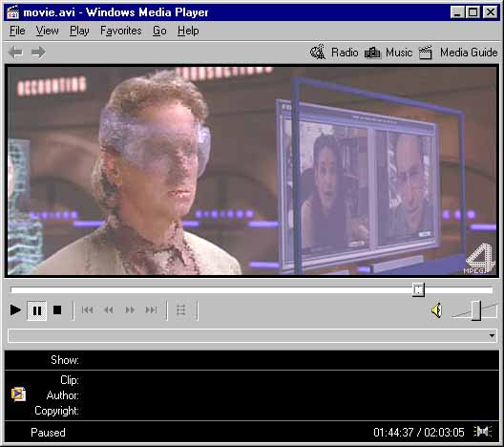504x447 pixels.
Task: Stop the movie playback
Action: [x=57, y=310]
